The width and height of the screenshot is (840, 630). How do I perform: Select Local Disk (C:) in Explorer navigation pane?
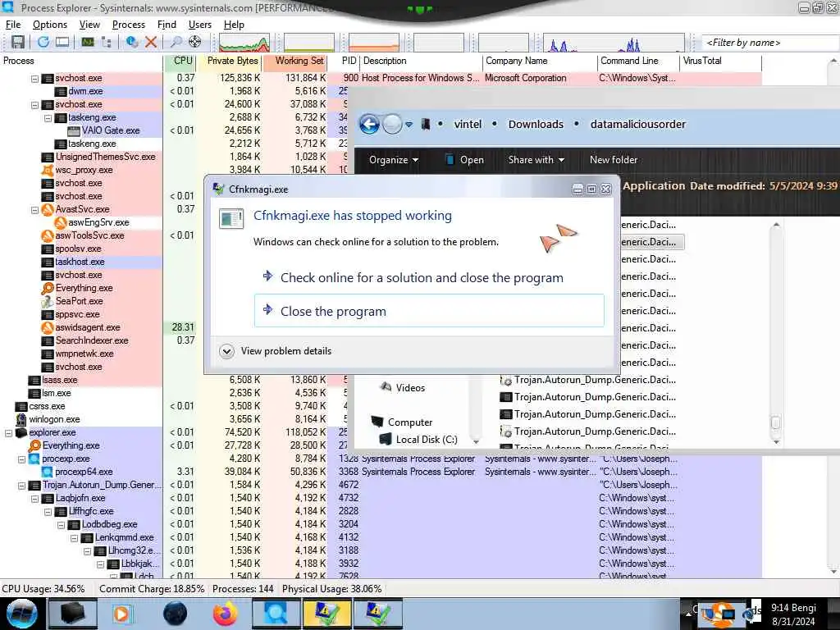click(419, 440)
